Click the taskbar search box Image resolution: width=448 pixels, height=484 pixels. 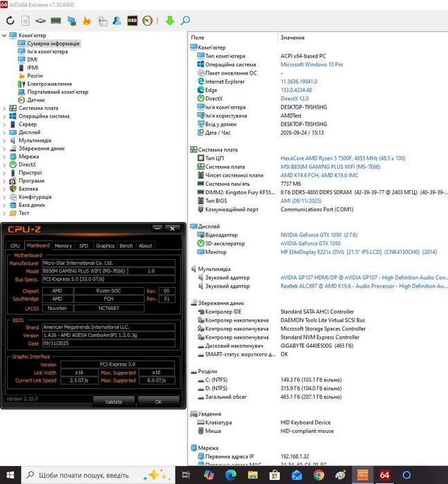98,475
